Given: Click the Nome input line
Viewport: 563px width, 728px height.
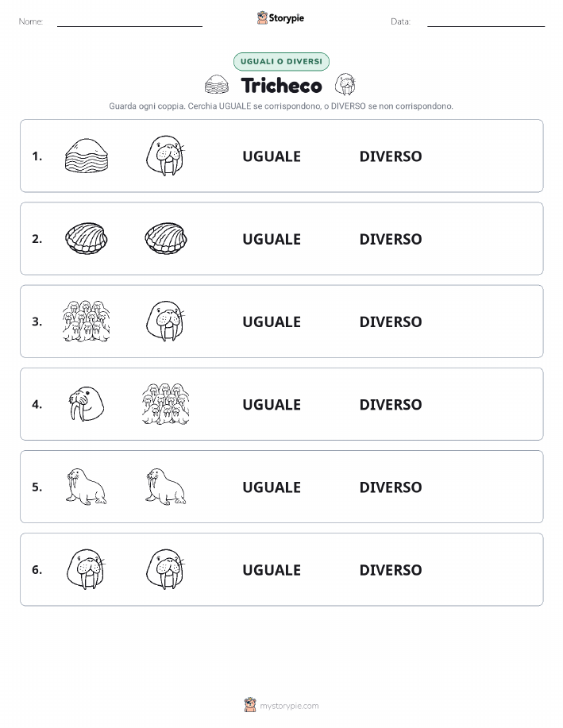Looking at the screenshot, I should tap(129, 21).
